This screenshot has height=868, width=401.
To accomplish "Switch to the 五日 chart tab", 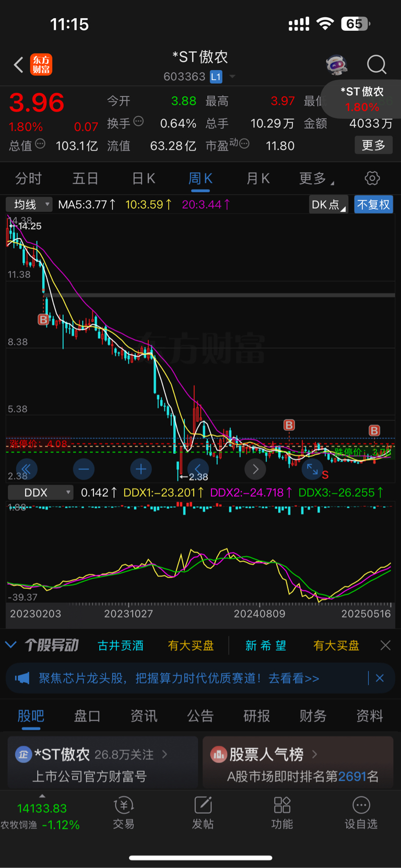I will [x=86, y=179].
